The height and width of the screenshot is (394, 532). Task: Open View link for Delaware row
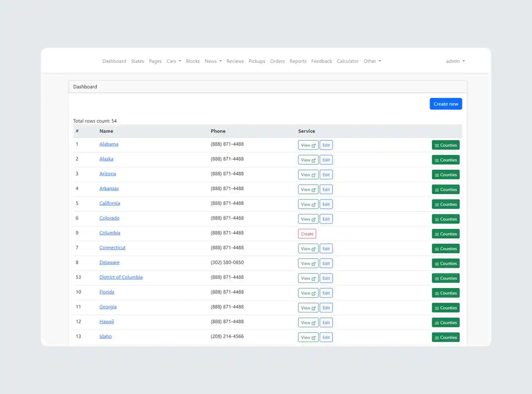(308, 263)
